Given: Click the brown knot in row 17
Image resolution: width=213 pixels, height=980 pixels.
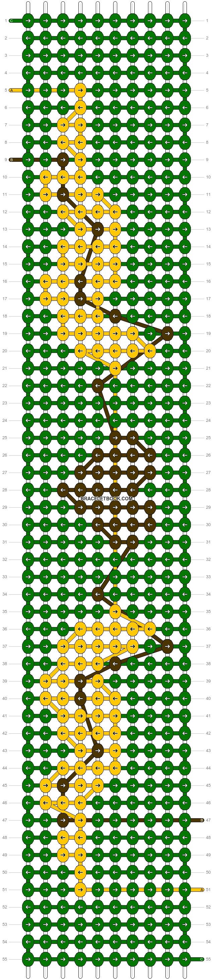Looking at the screenshot, I should click(80, 299).
